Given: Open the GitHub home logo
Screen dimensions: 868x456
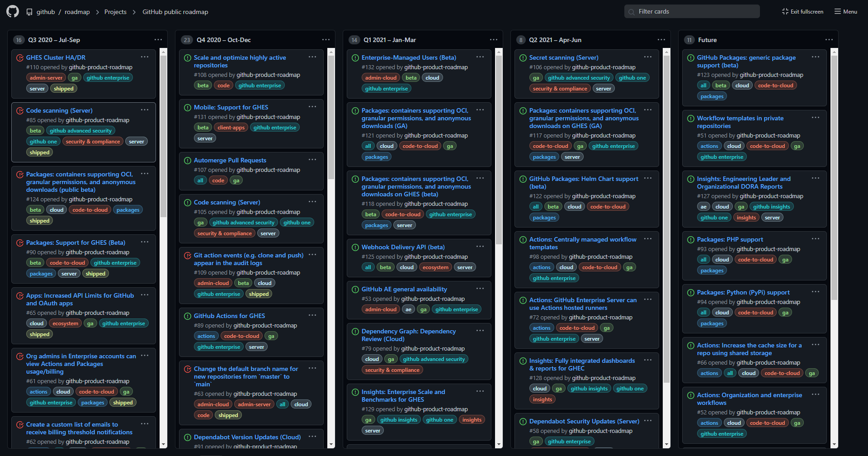Looking at the screenshot, I should pyautogui.click(x=13, y=11).
